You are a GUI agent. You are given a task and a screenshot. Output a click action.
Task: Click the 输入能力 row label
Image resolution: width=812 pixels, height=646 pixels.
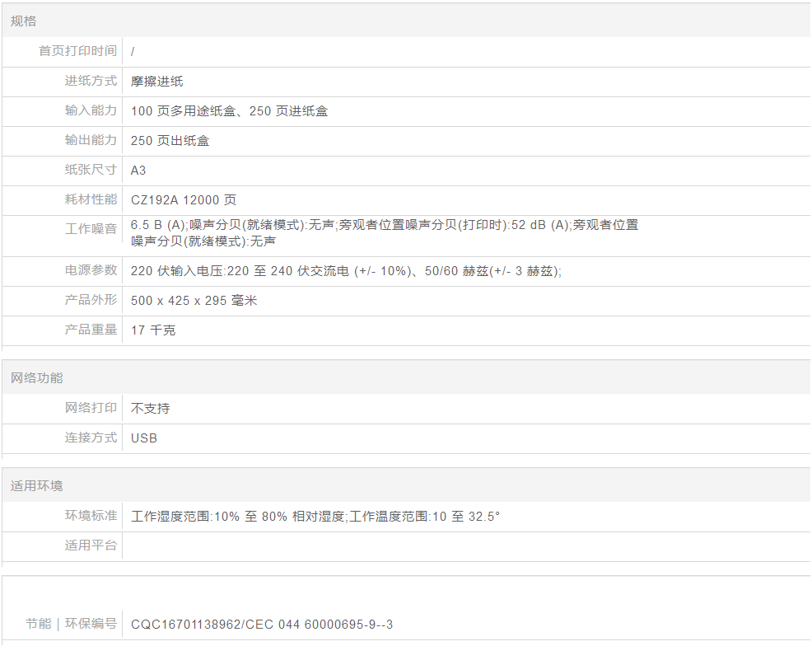pos(91,110)
